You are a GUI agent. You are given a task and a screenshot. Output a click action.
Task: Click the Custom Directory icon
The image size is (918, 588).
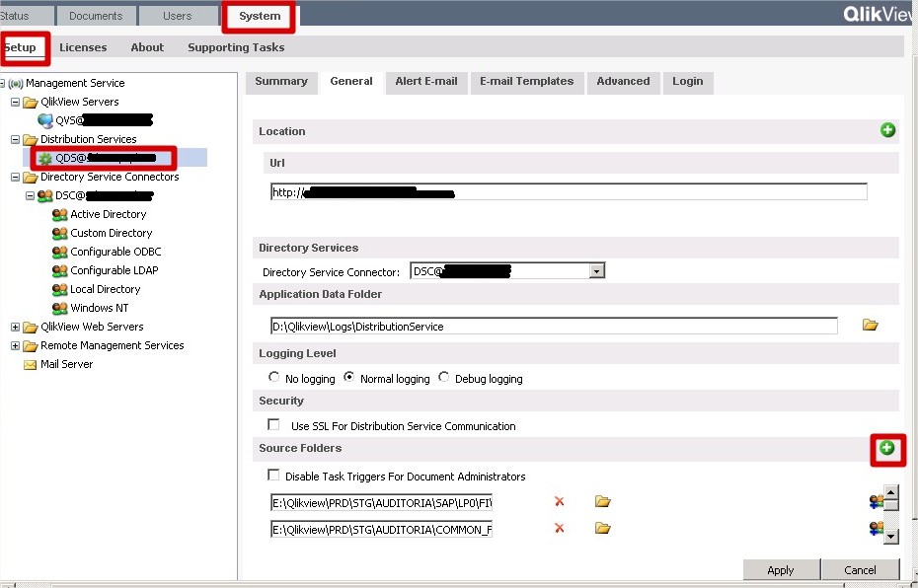coord(59,234)
